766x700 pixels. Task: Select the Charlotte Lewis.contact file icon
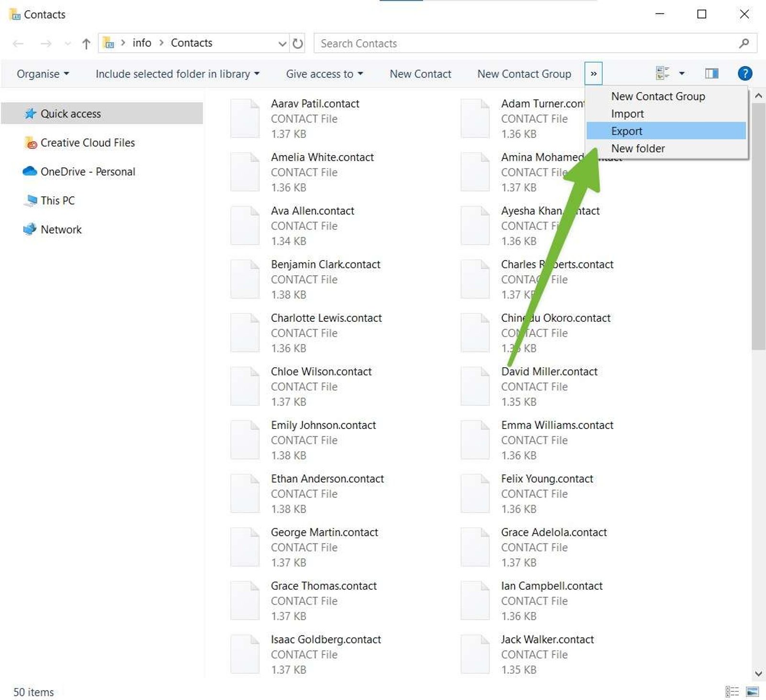(x=245, y=333)
